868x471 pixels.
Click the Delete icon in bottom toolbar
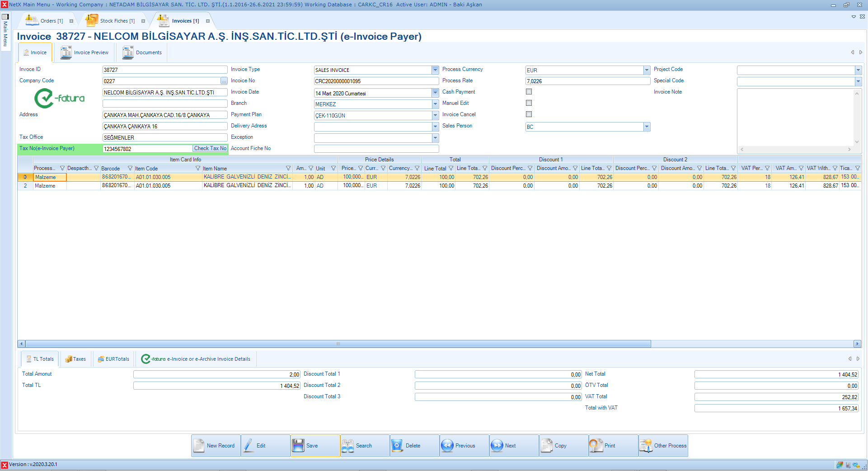397,446
